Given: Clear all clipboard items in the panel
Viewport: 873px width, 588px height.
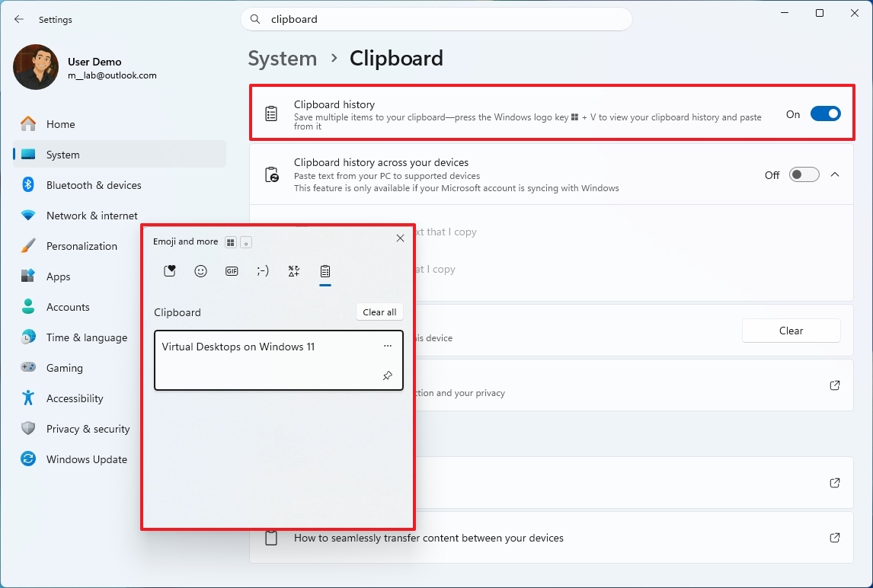Looking at the screenshot, I should [379, 312].
